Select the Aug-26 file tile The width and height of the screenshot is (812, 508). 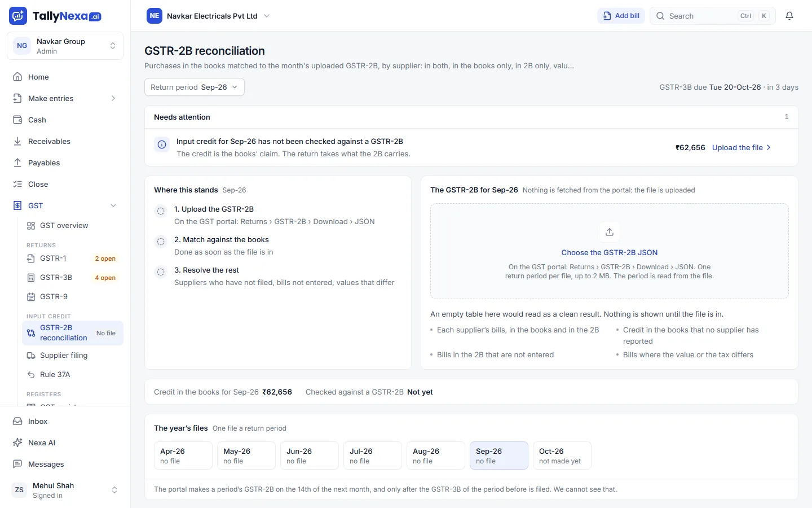[x=436, y=456]
